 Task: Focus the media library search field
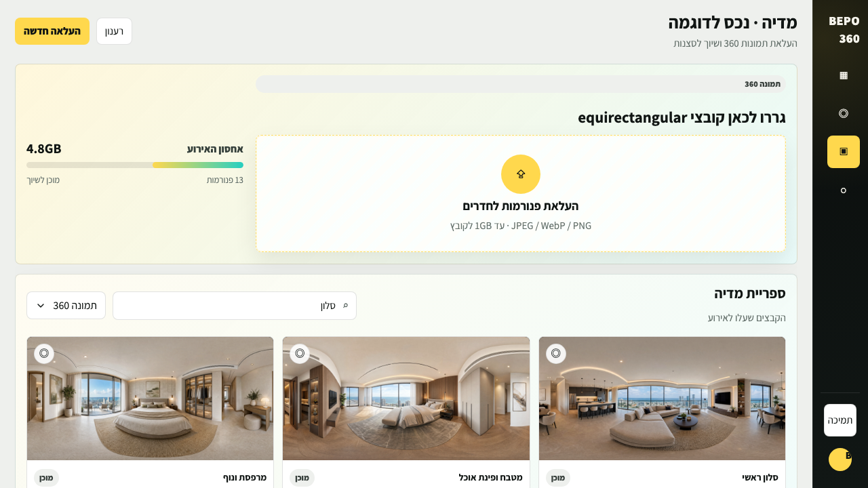coord(235,306)
